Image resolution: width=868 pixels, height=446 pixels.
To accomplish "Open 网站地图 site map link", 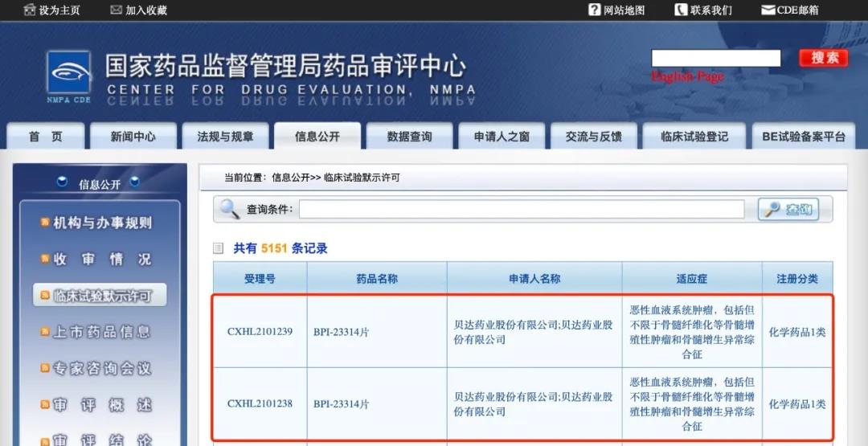I will coord(624,10).
